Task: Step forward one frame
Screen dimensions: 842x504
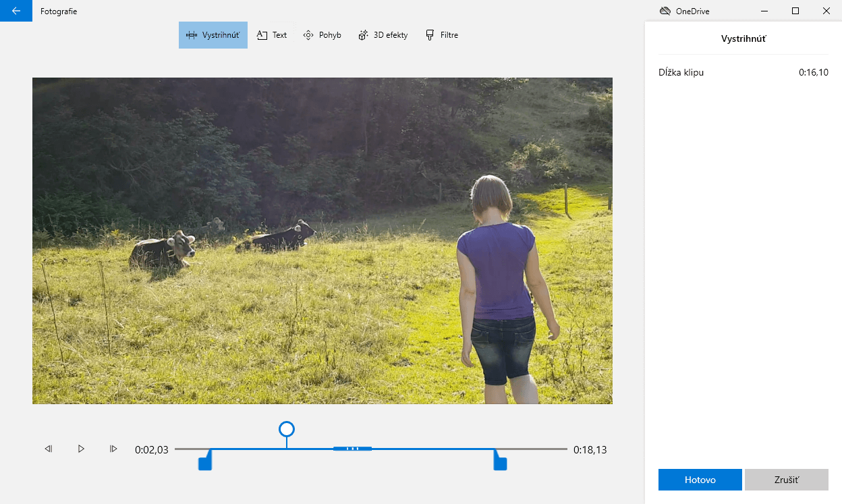Action: [113, 449]
